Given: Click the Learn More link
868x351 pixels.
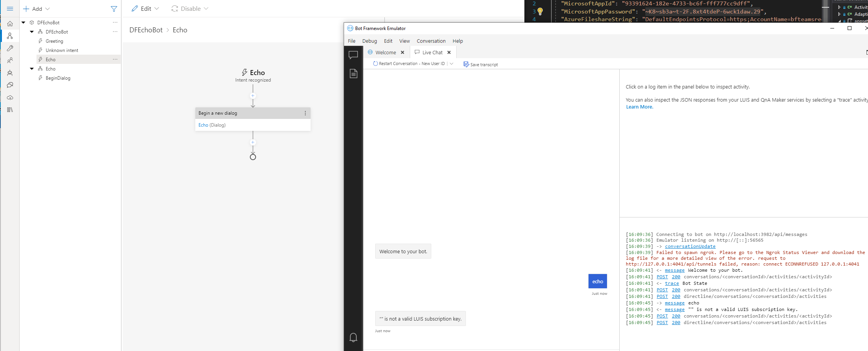Looking at the screenshot, I should coord(639,107).
